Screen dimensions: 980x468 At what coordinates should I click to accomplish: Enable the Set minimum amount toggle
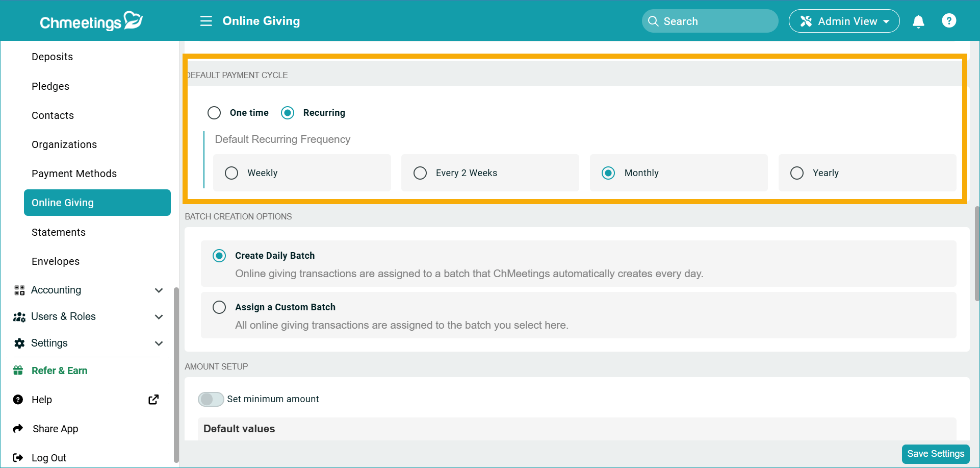(211, 399)
